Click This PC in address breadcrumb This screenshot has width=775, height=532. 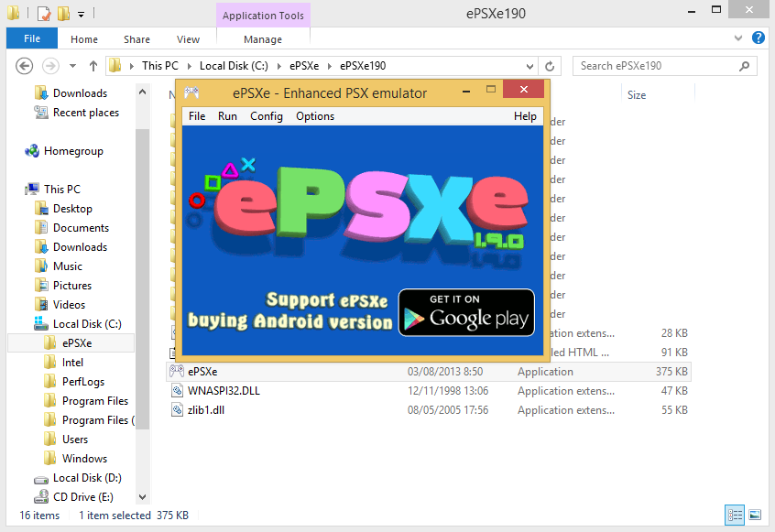(x=159, y=66)
